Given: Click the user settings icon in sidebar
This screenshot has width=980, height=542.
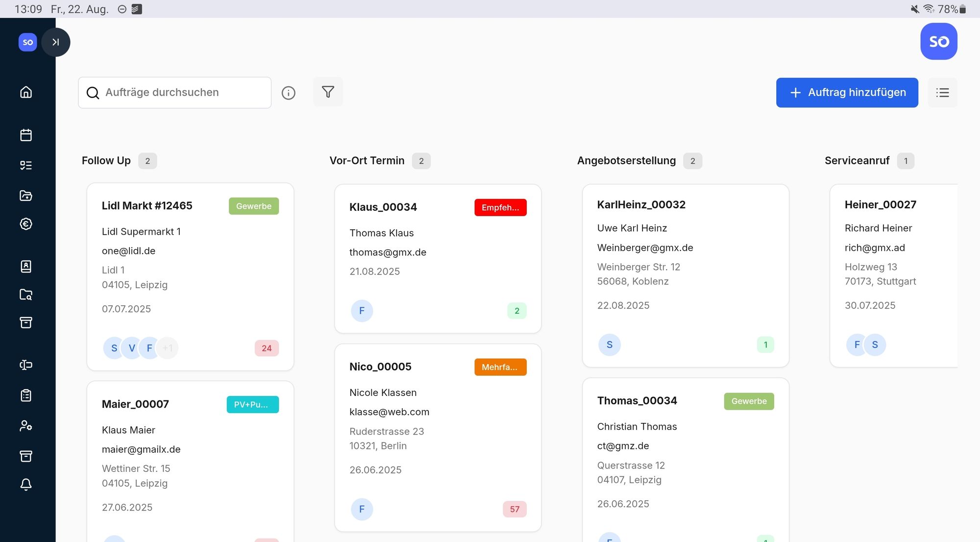Looking at the screenshot, I should coord(26,425).
